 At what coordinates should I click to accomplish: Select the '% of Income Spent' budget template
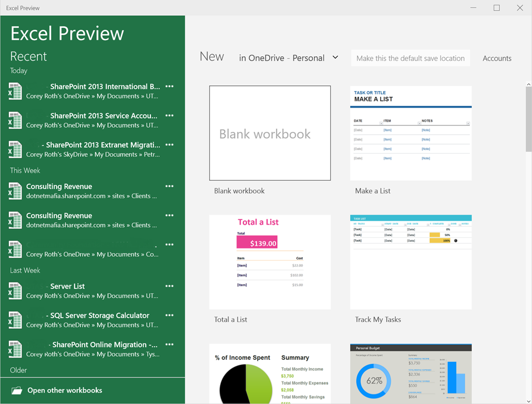pos(270,373)
